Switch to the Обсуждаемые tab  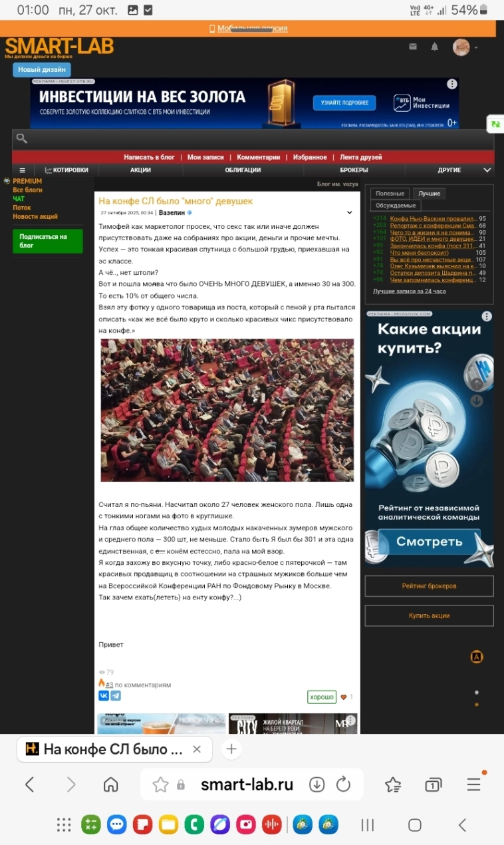(x=396, y=206)
